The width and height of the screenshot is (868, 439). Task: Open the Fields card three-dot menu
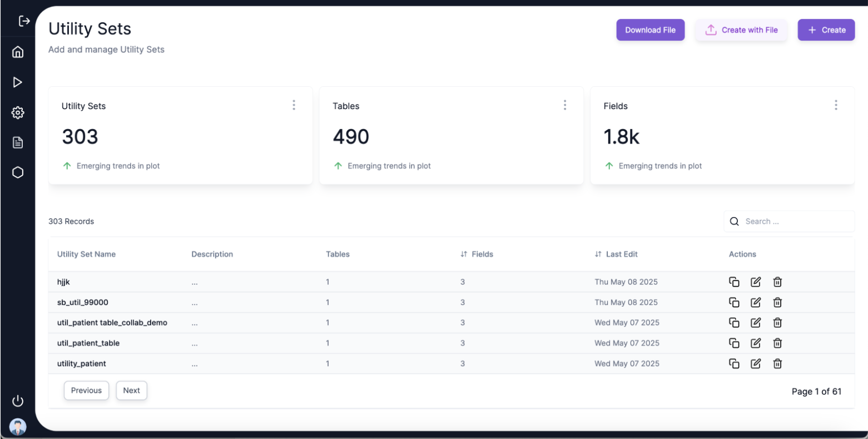[x=836, y=105]
